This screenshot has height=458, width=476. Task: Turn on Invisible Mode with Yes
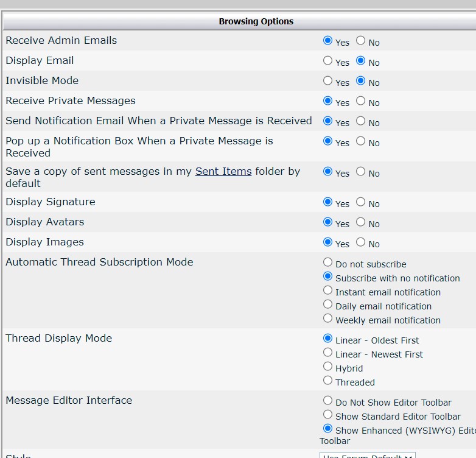(x=328, y=81)
